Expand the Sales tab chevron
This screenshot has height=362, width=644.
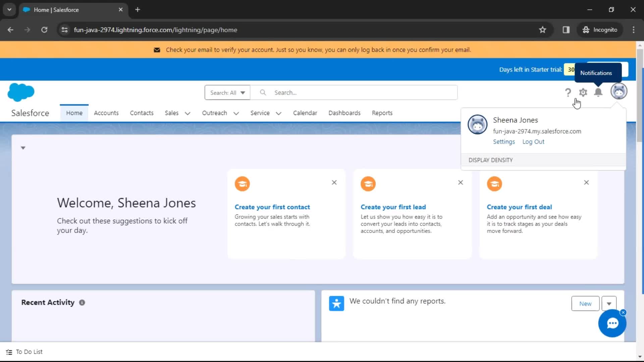point(187,113)
